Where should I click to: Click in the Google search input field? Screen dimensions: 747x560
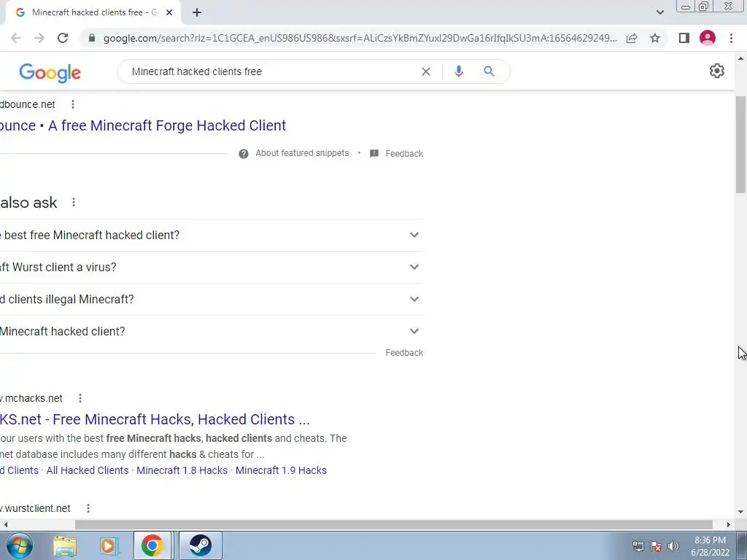click(271, 71)
